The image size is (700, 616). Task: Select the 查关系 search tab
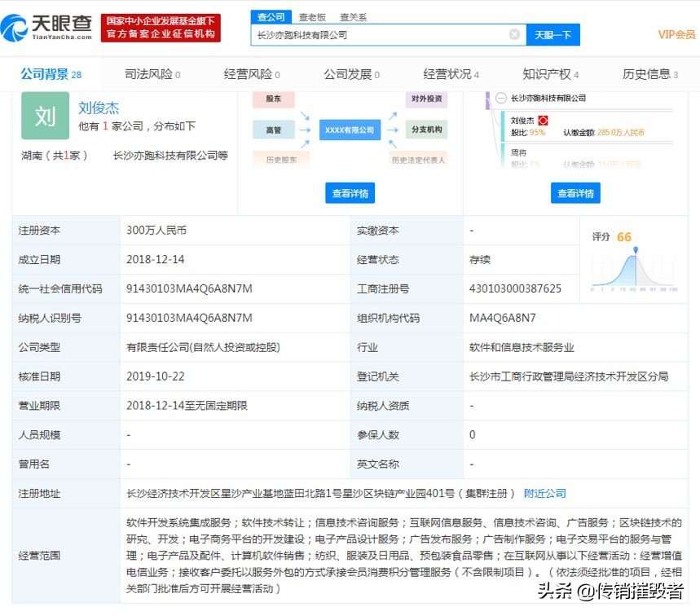pyautogui.click(x=353, y=17)
